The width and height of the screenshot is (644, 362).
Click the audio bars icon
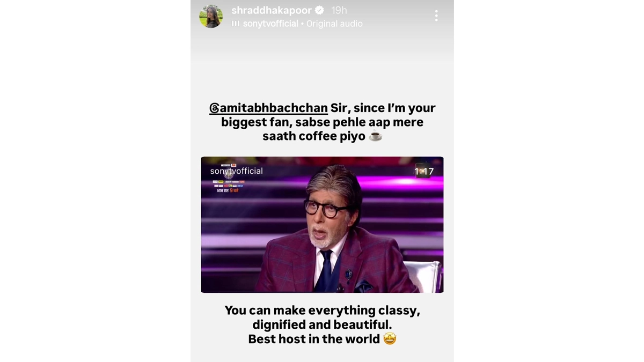point(236,24)
